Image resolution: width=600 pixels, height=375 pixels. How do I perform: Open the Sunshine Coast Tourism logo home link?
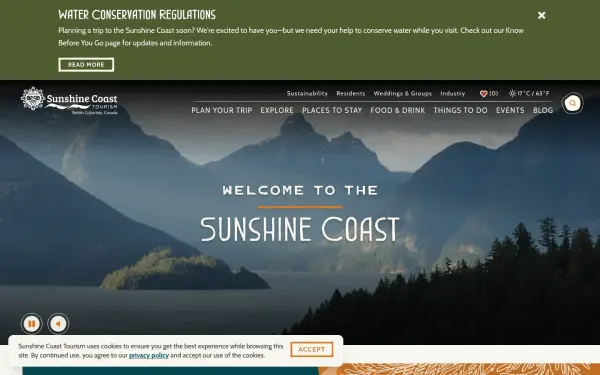click(69, 101)
